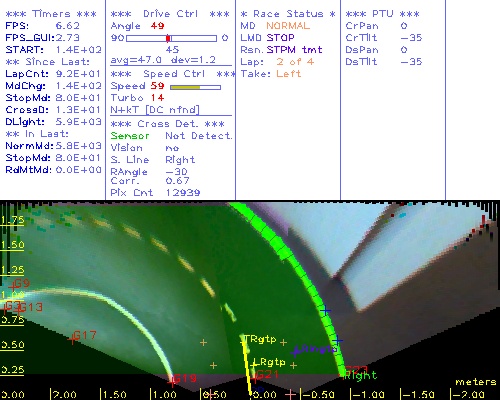Click the N+kT [DC nfnd] status text
Screen dimensions: 500x400
coord(155,110)
